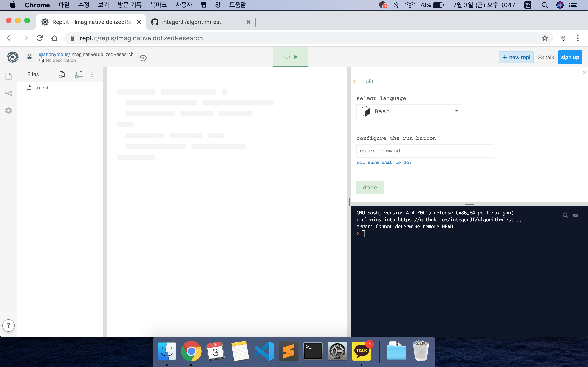Viewport: 588px width, 367px height.
Task: Switch to integerJI/algorithmTest tab
Action: click(192, 22)
